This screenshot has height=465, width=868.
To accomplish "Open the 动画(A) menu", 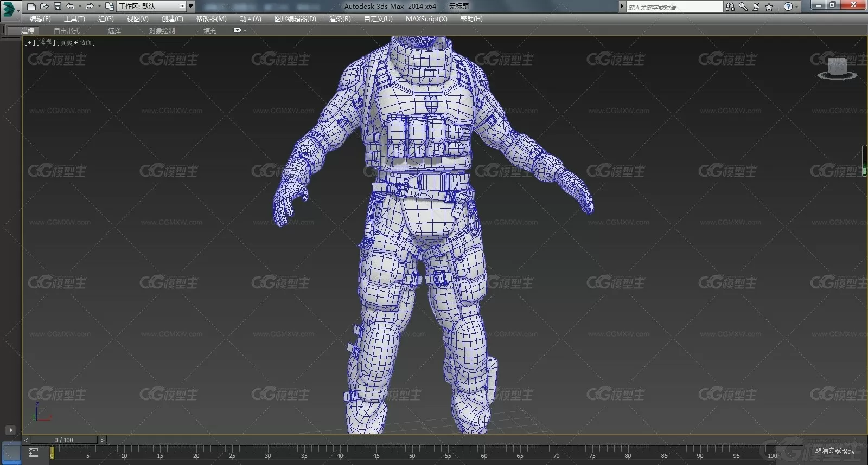I will click(x=250, y=18).
